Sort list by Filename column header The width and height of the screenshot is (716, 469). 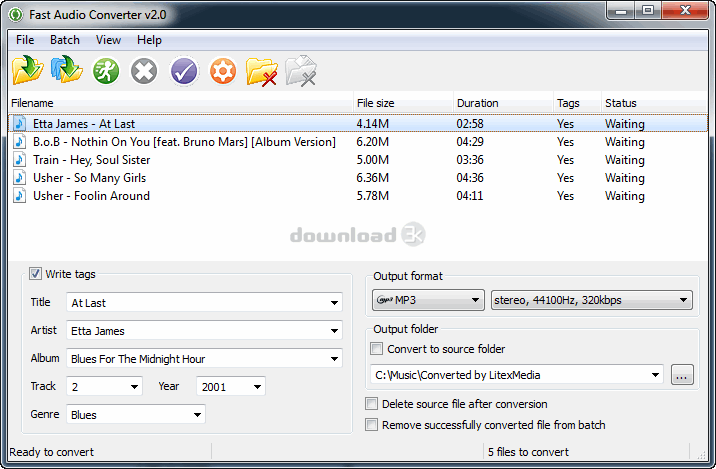point(181,103)
